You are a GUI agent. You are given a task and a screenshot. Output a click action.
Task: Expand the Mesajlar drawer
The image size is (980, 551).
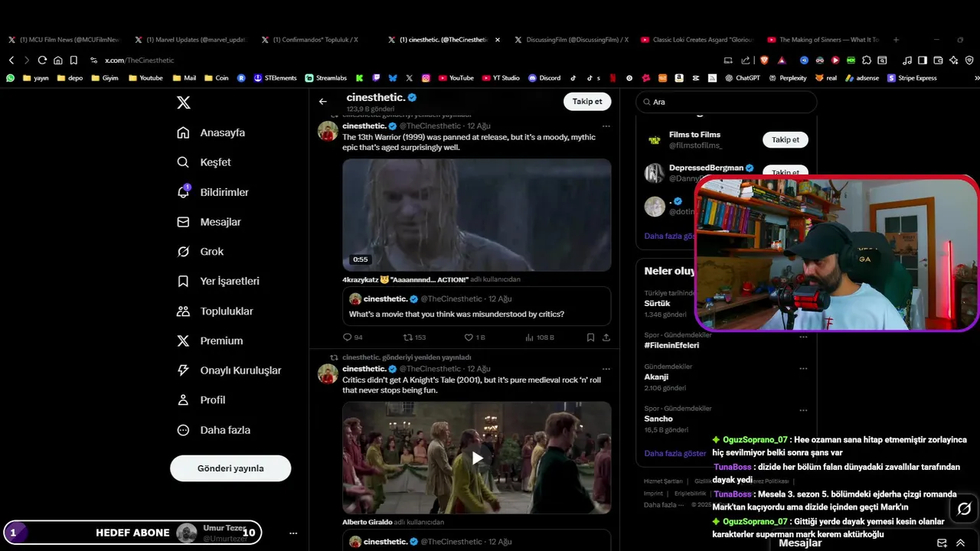960,543
